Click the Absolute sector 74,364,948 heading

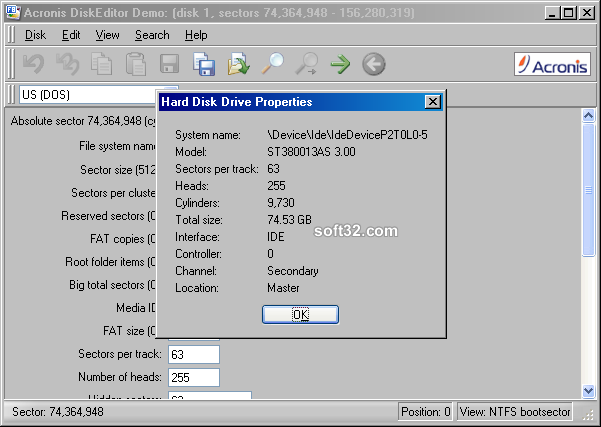point(83,121)
